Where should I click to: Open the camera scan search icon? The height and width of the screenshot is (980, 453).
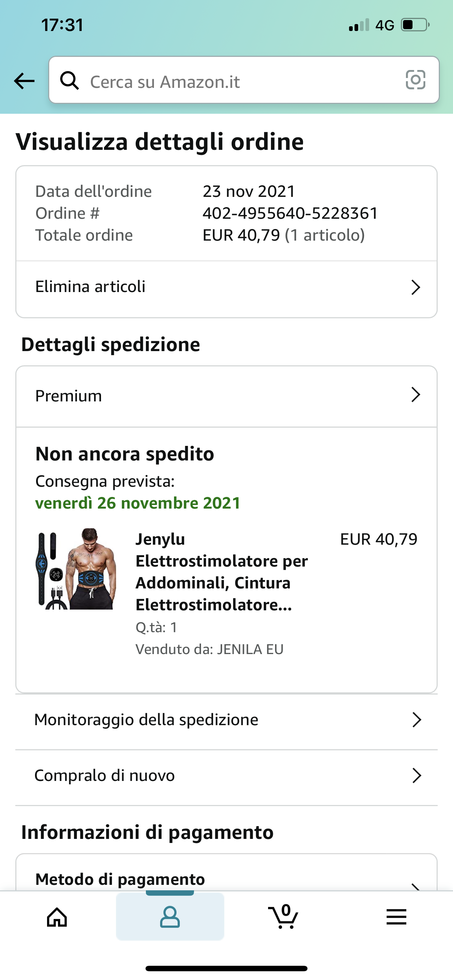[x=415, y=80]
